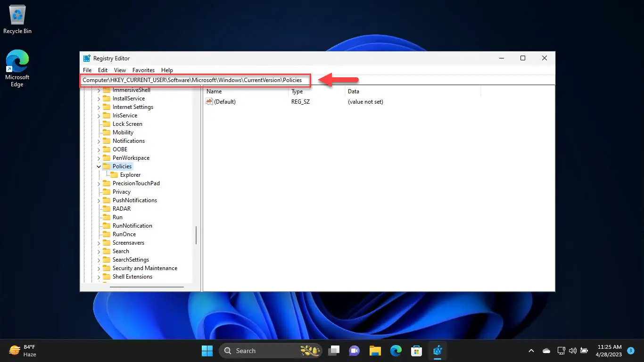Select the (Default) value name
The image size is (644, 362).
pyautogui.click(x=225, y=101)
